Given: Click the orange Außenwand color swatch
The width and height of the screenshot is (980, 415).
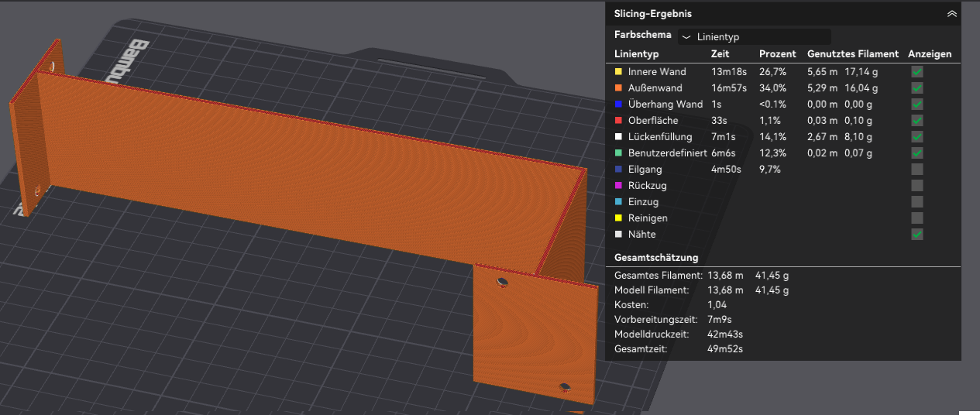Looking at the screenshot, I should (618, 88).
